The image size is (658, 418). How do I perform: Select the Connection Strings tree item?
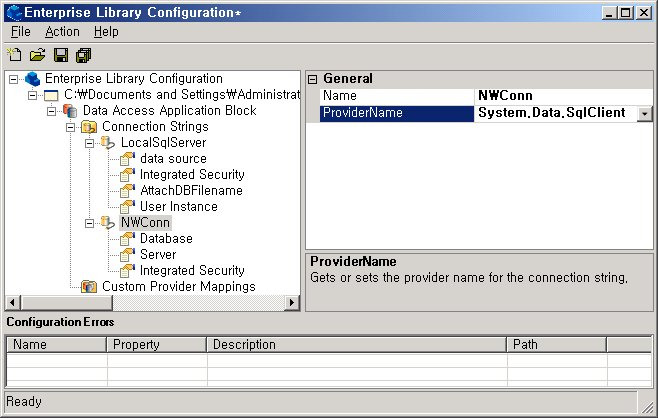pyautogui.click(x=155, y=127)
